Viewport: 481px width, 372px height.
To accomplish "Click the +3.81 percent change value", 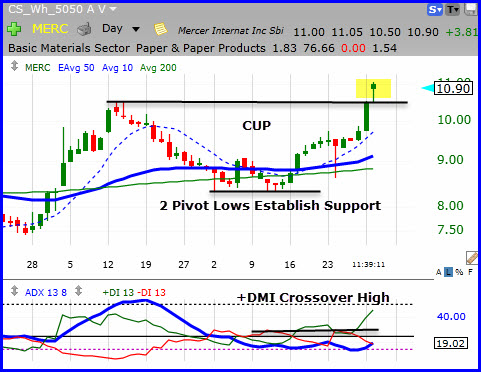I will click(x=462, y=32).
